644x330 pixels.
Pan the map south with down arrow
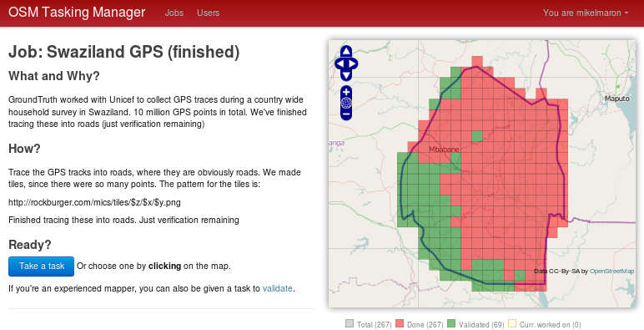pos(346,76)
